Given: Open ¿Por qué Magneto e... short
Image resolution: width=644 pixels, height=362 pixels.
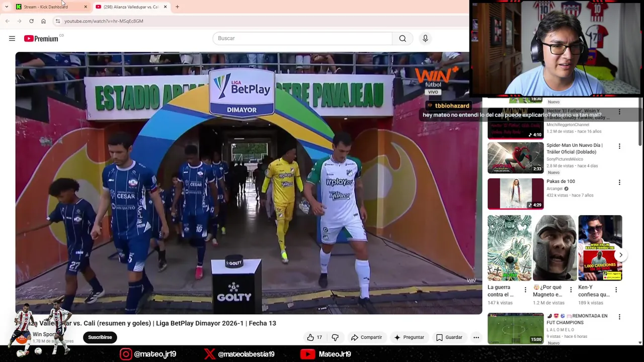Looking at the screenshot, I should (554, 248).
